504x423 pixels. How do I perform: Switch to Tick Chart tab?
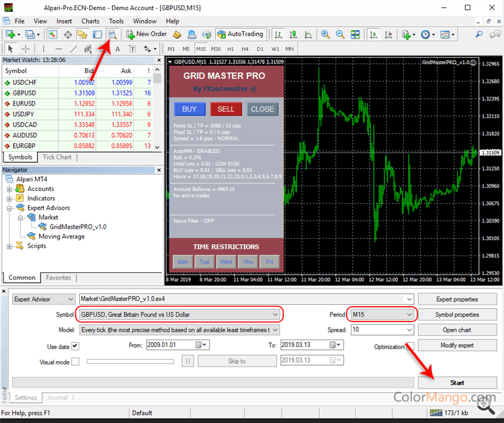click(57, 157)
